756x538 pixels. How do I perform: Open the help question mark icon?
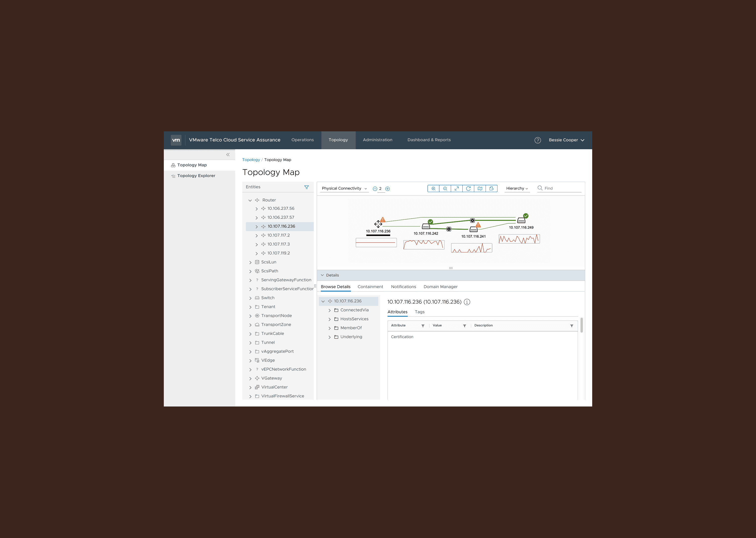click(x=538, y=140)
